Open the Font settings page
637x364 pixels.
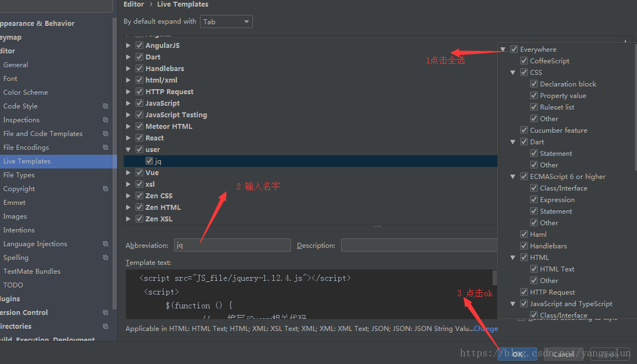click(x=10, y=79)
